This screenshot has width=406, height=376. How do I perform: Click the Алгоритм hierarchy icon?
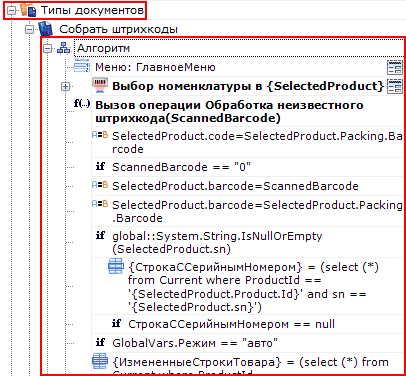(64, 48)
